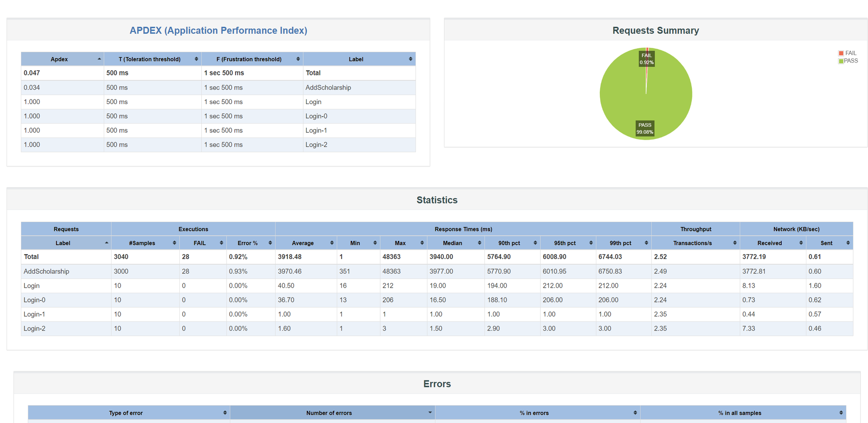Toggle PASS series in pie legend

(x=848, y=61)
